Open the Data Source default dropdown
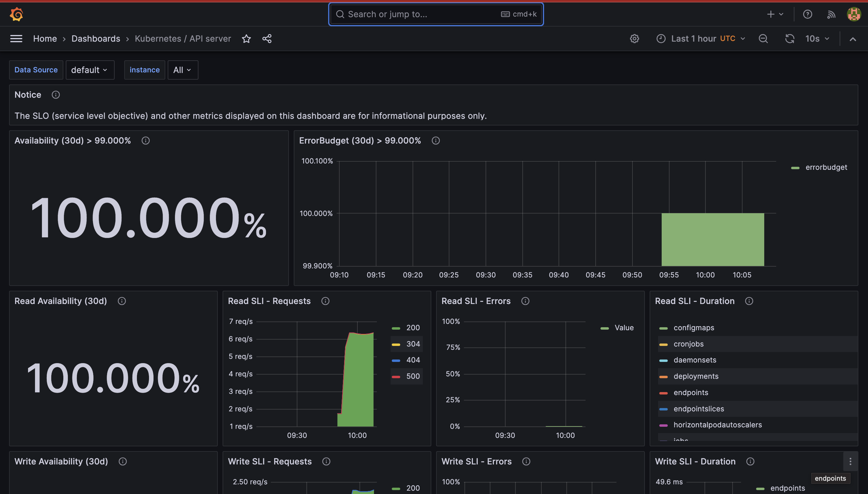Viewport: 868px width, 494px height. tap(90, 70)
